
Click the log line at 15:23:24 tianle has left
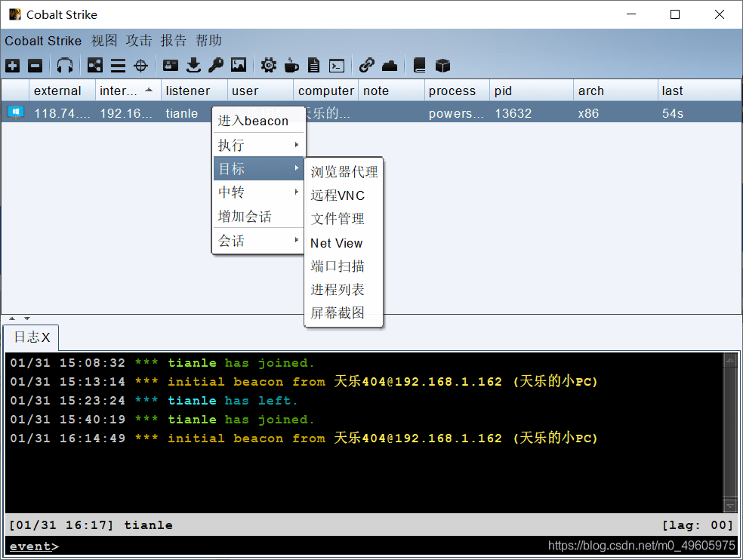pos(154,400)
